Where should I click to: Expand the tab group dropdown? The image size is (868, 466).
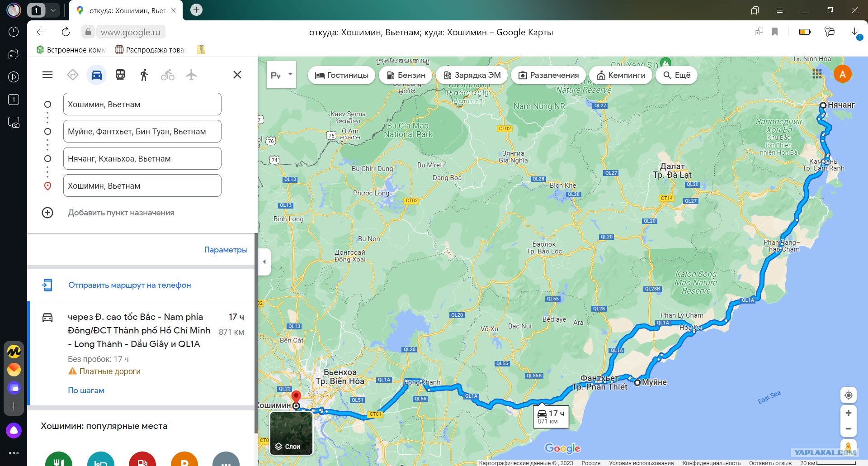click(53, 10)
